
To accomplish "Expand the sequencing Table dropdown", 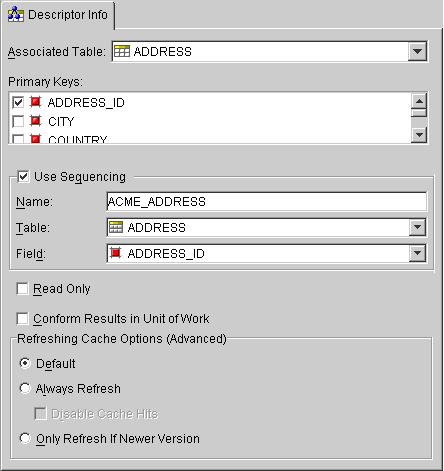I will (417, 227).
